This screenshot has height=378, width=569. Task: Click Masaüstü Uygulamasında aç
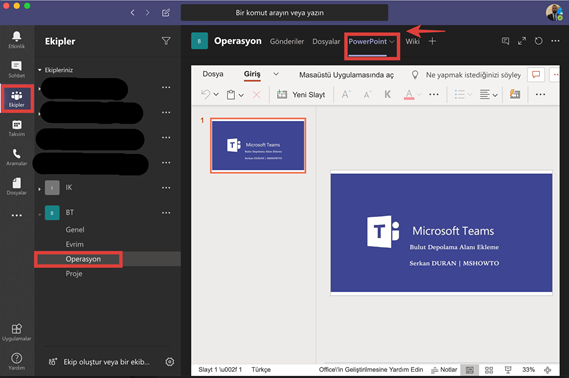click(x=346, y=75)
